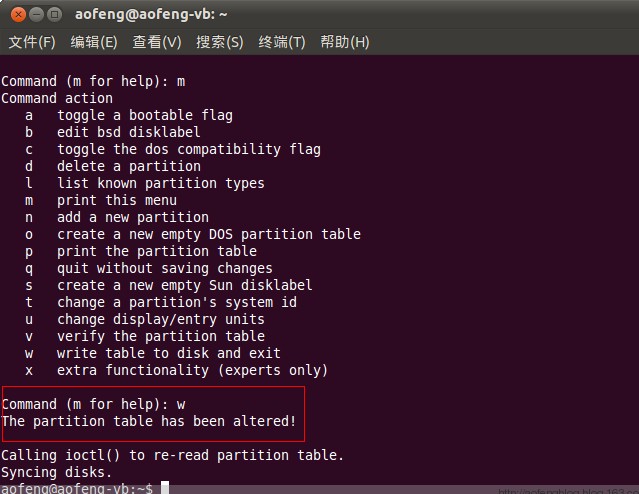Minimize the aofeng terminal window
639x494 pixels.
coord(36,15)
